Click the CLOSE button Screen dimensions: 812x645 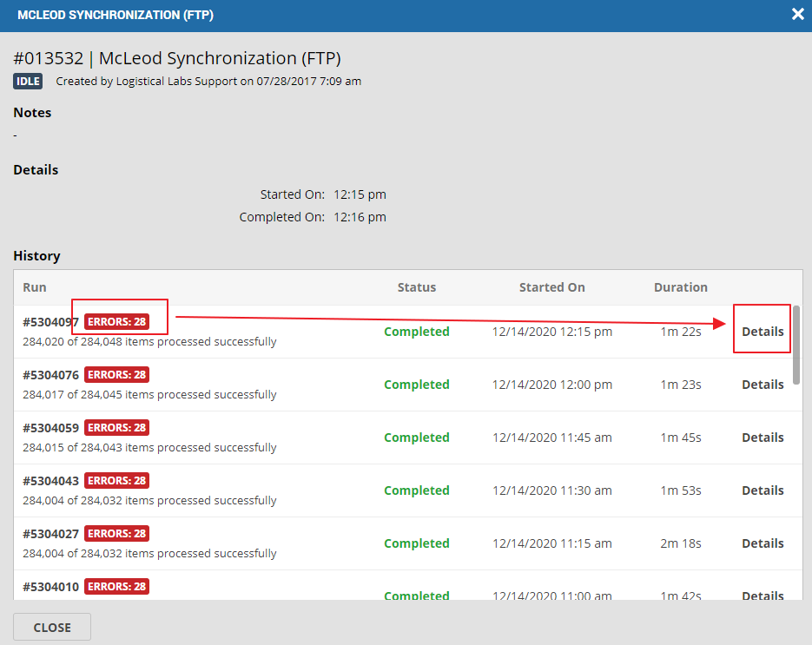click(x=52, y=627)
